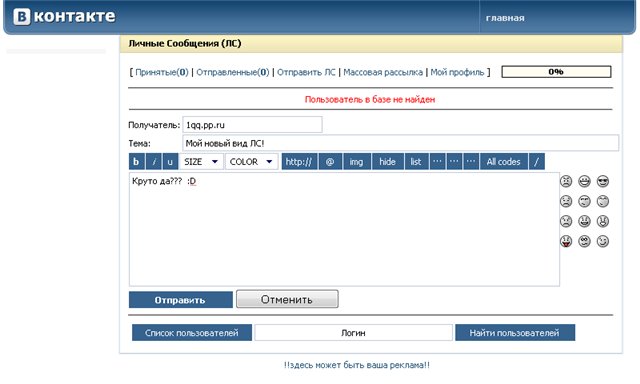Viewport: 640px width, 384px height.
Task: Open the COLOR dropdown
Action: pyautogui.click(x=251, y=162)
